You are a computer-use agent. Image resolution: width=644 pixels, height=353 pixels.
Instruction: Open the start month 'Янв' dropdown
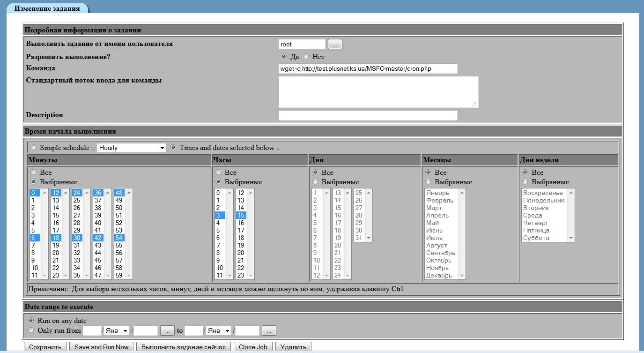[x=117, y=330]
